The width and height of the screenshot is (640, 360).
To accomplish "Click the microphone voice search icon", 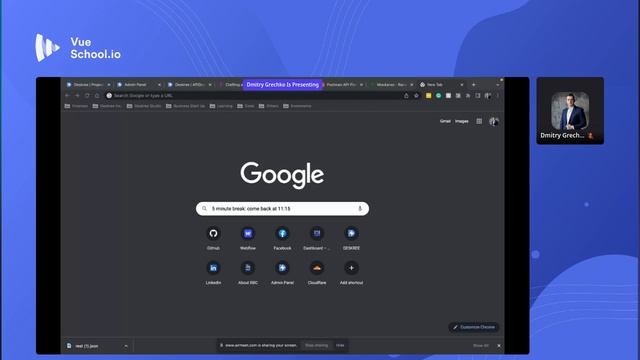I will 360,209.
